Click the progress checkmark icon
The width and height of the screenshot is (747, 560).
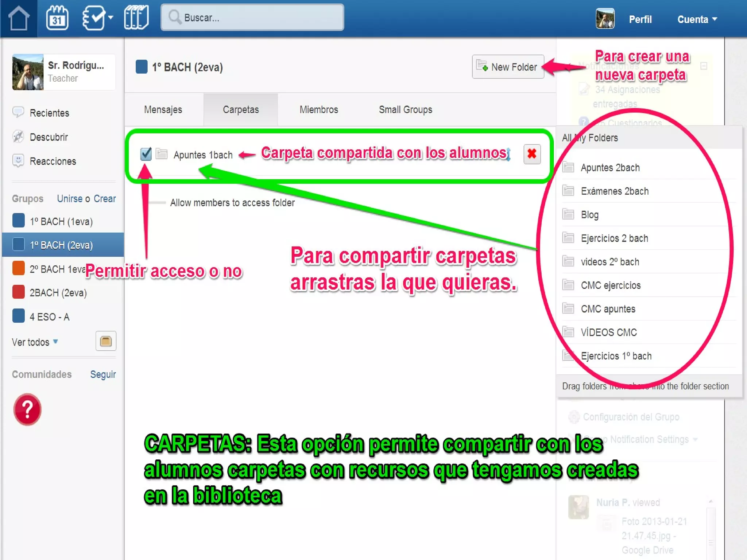(x=94, y=18)
